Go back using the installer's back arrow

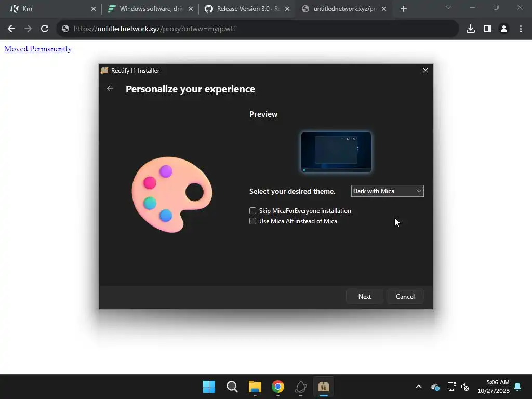pos(110,88)
